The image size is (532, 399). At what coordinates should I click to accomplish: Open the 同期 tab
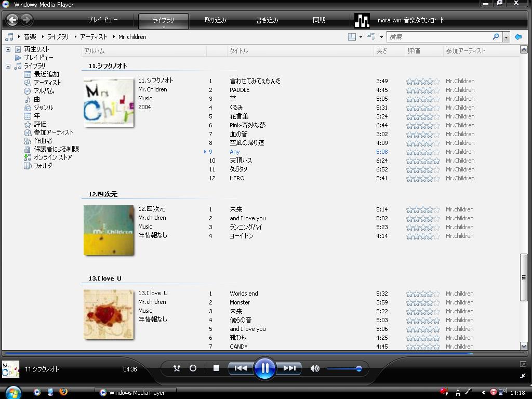pos(319,20)
